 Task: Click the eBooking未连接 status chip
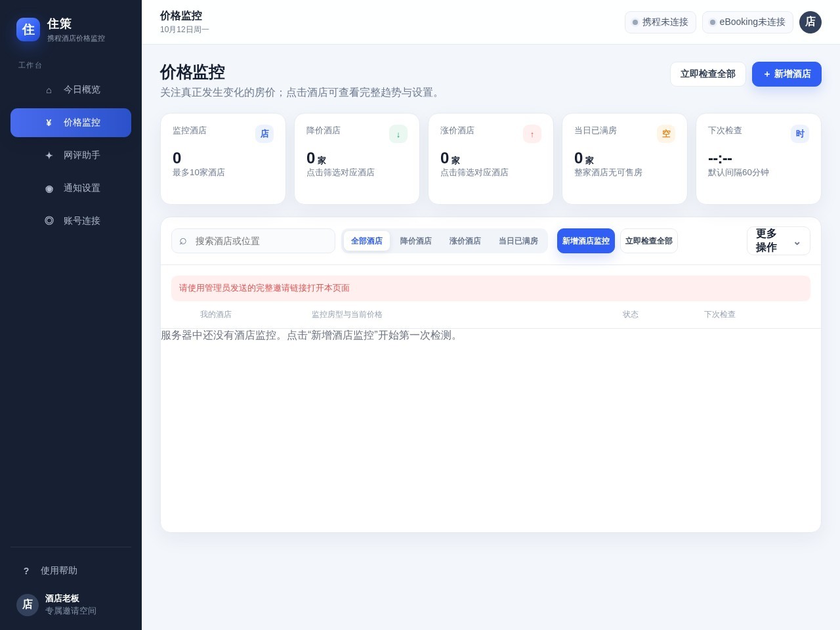point(747,22)
